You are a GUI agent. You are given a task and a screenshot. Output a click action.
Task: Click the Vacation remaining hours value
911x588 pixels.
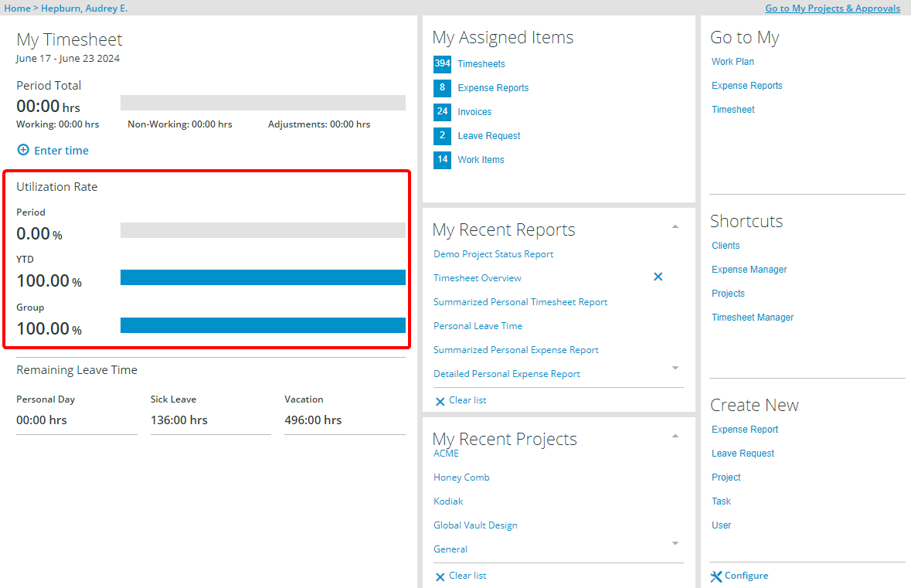coord(313,420)
